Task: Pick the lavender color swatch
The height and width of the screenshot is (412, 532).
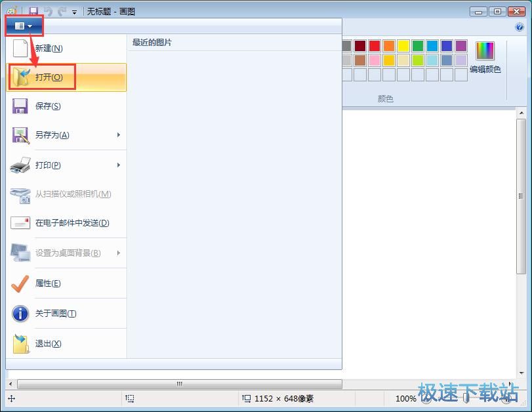Action: (x=461, y=60)
